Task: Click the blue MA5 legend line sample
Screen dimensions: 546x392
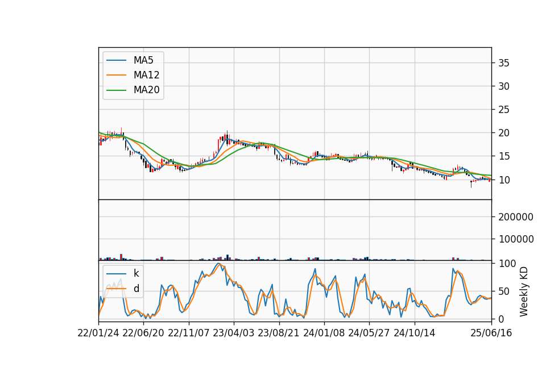Action: (x=116, y=60)
